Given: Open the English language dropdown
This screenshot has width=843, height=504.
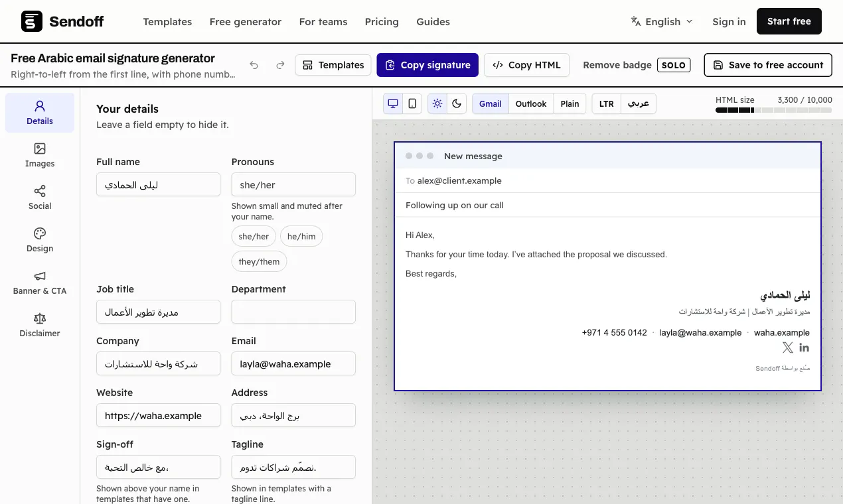Looking at the screenshot, I should click(662, 21).
